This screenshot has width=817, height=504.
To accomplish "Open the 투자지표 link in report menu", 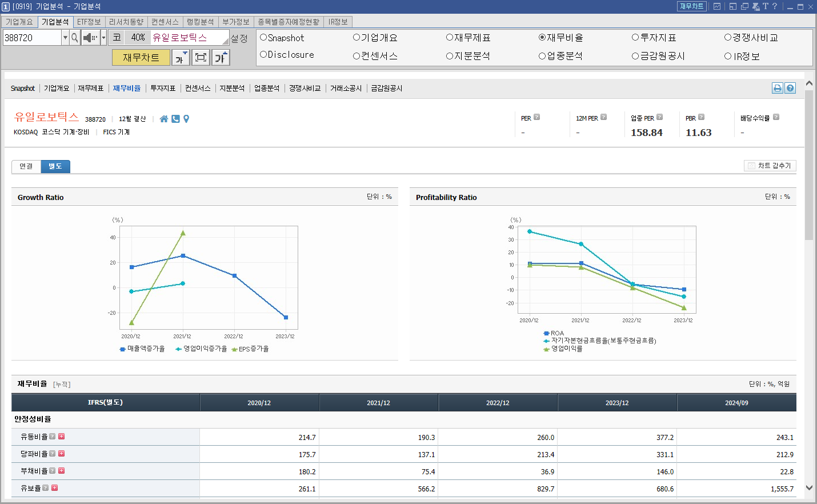I will 163,88.
